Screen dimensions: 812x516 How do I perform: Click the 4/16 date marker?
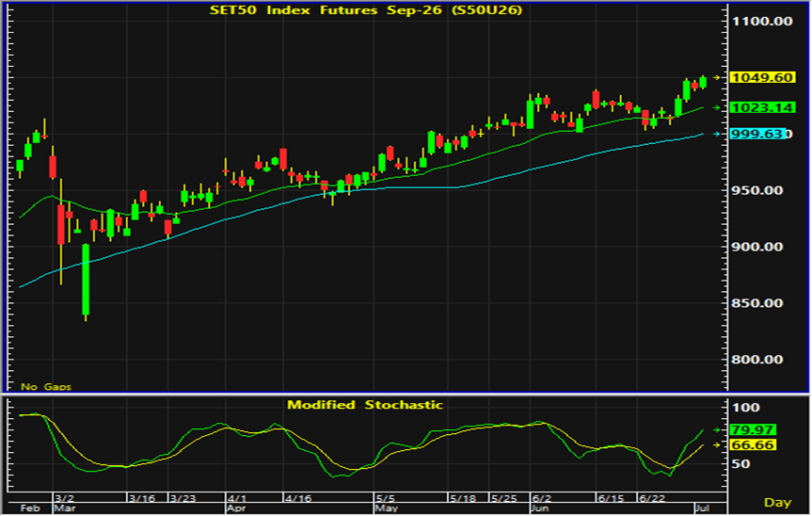point(298,498)
